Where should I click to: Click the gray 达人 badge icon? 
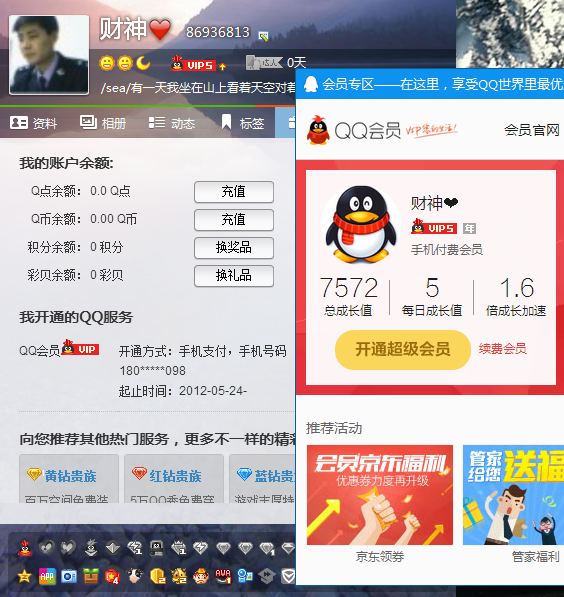264,62
